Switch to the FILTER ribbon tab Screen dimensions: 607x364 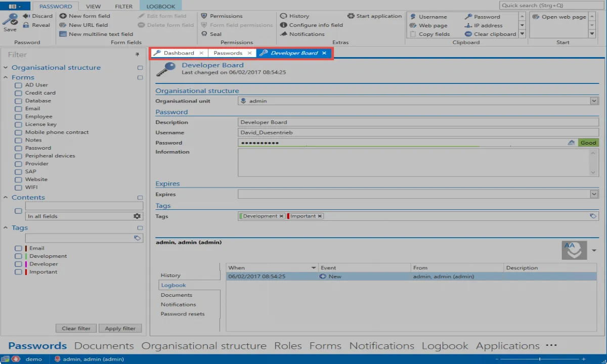(x=123, y=7)
